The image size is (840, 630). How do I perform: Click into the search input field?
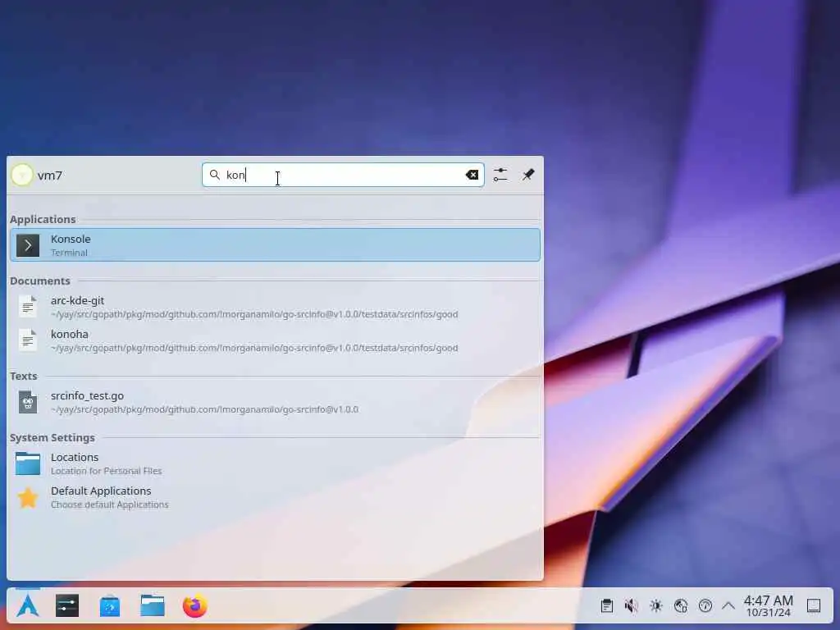[x=343, y=175]
